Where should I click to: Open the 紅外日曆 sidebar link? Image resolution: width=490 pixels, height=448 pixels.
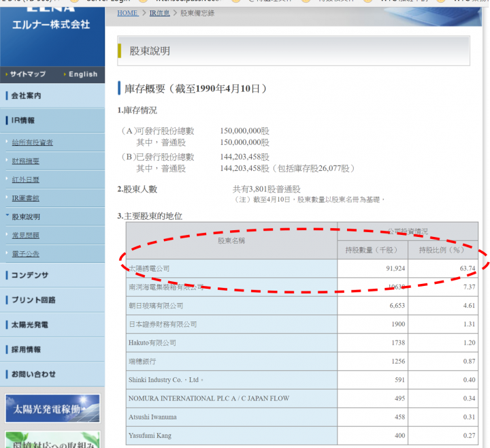coord(26,180)
